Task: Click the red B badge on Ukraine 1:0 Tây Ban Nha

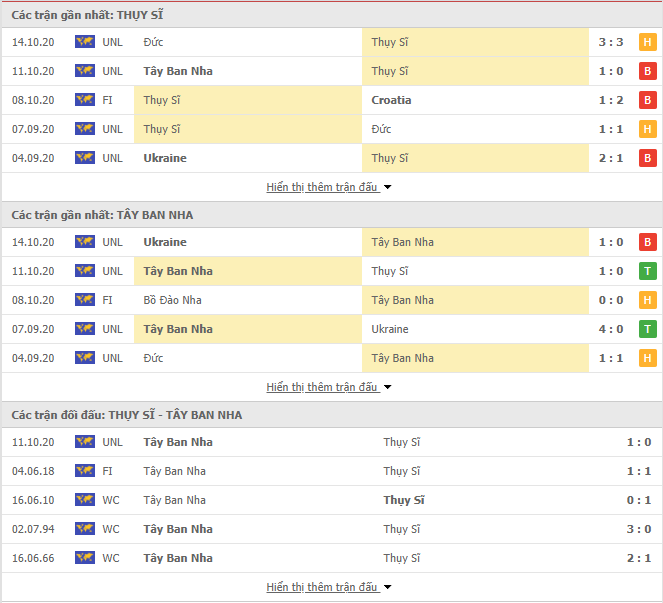Action: pyautogui.click(x=647, y=242)
